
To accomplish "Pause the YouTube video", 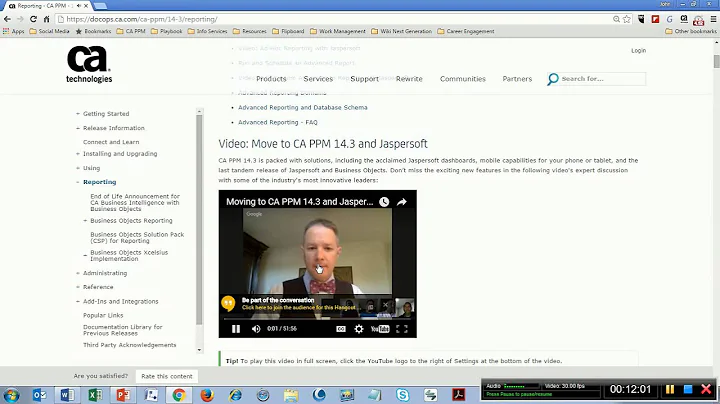I will pos(236,329).
